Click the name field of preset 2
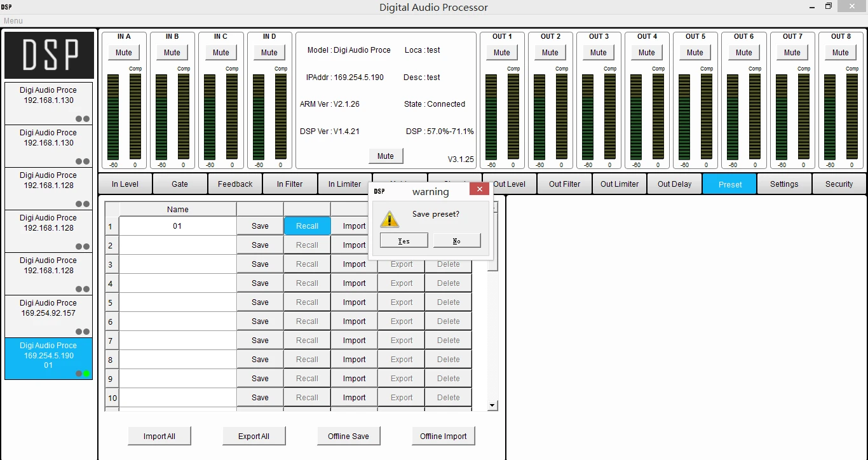Viewport: 868px width, 460px height. (x=177, y=245)
